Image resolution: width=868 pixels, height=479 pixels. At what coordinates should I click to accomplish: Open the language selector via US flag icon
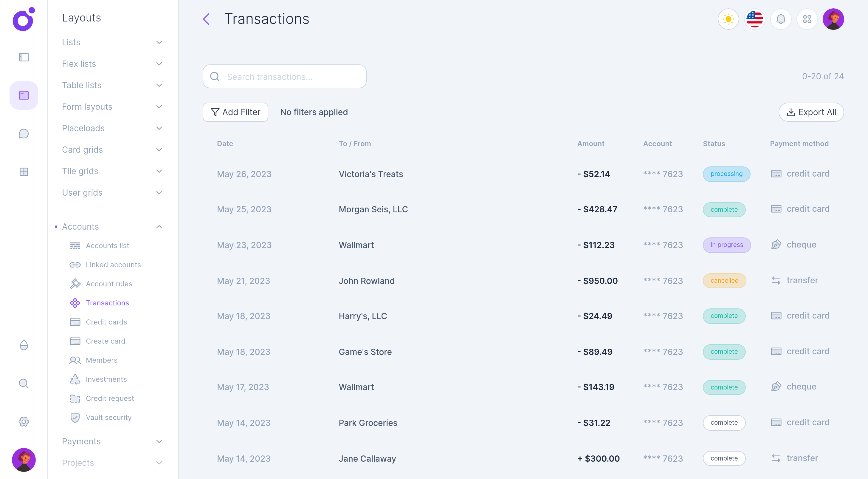pos(754,19)
